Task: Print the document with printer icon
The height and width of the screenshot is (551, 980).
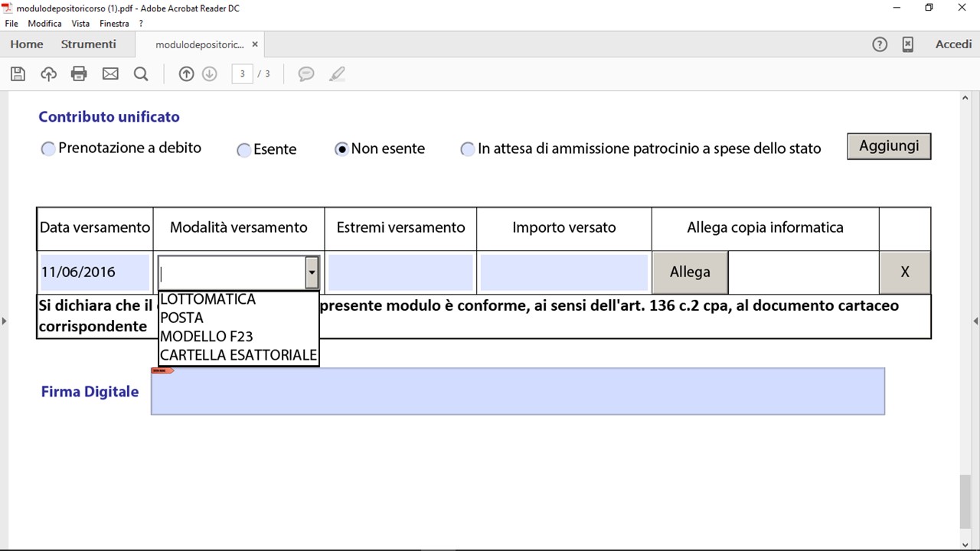Action: coord(79,74)
